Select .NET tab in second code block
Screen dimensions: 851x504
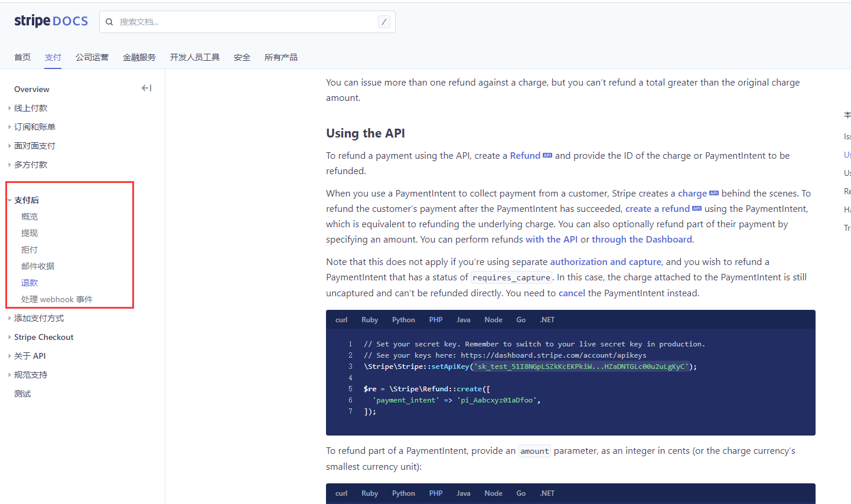[x=547, y=493]
